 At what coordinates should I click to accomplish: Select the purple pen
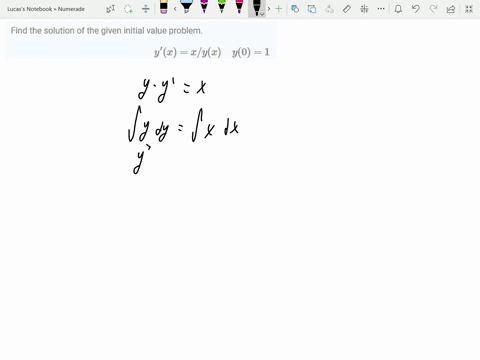[x=204, y=7]
